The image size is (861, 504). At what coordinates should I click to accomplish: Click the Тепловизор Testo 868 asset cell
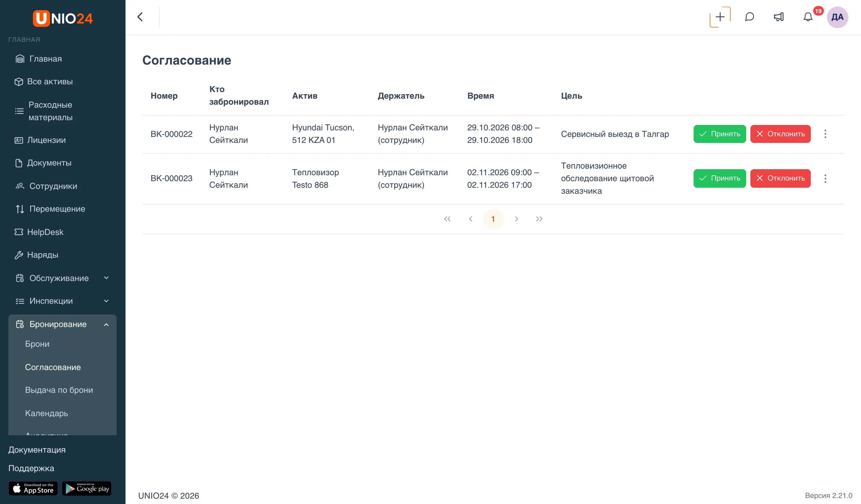tap(315, 178)
